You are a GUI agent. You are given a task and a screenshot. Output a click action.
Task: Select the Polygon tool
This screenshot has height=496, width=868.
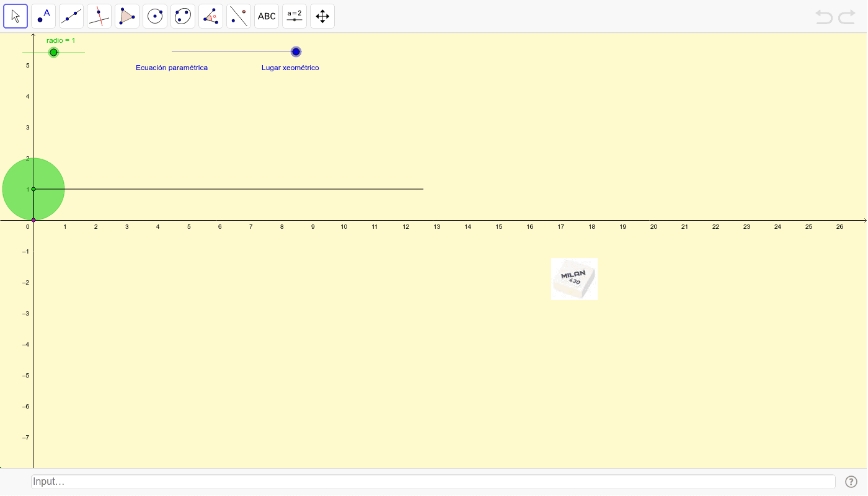tap(127, 16)
